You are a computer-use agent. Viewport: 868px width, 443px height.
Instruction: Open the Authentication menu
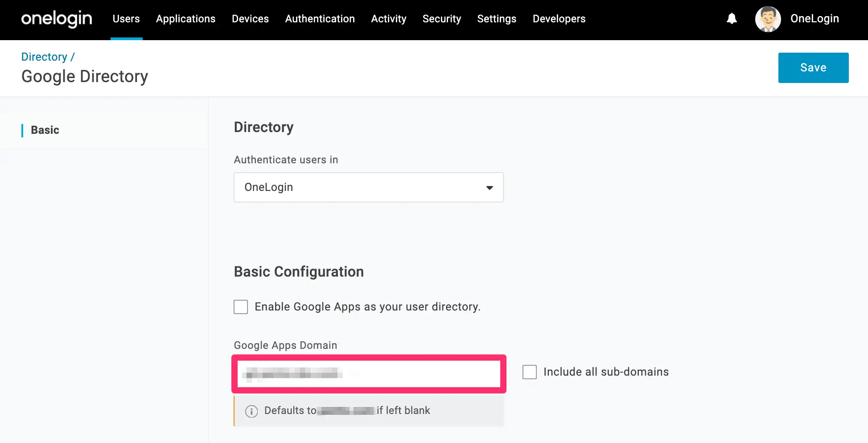pos(320,19)
